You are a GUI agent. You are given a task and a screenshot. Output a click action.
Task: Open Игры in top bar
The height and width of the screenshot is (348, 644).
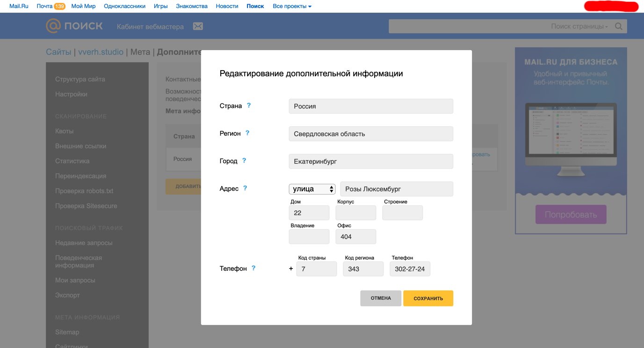[x=160, y=6]
